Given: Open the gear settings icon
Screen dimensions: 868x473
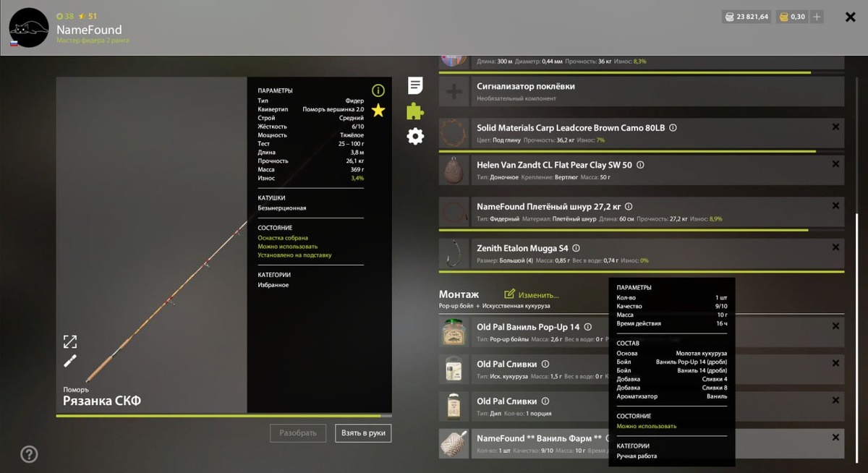Looking at the screenshot, I should pyautogui.click(x=415, y=136).
